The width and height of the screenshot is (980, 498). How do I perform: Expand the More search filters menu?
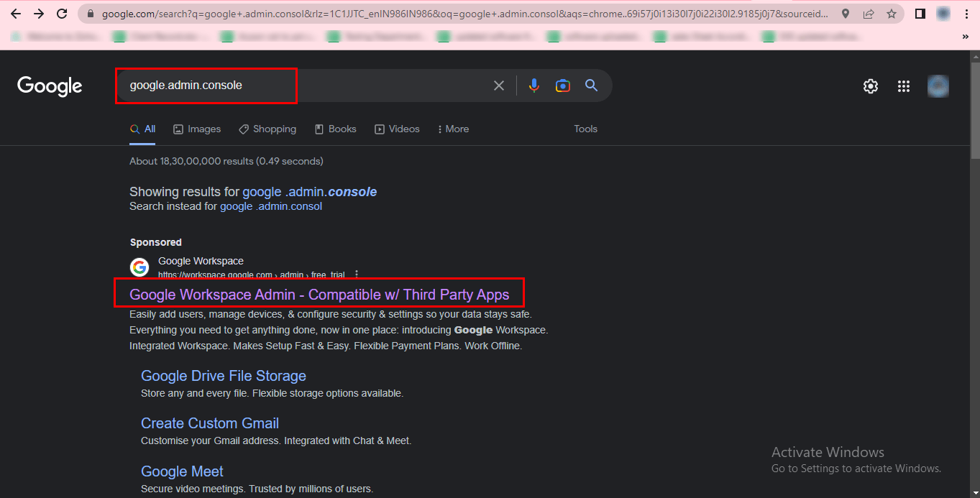453,129
